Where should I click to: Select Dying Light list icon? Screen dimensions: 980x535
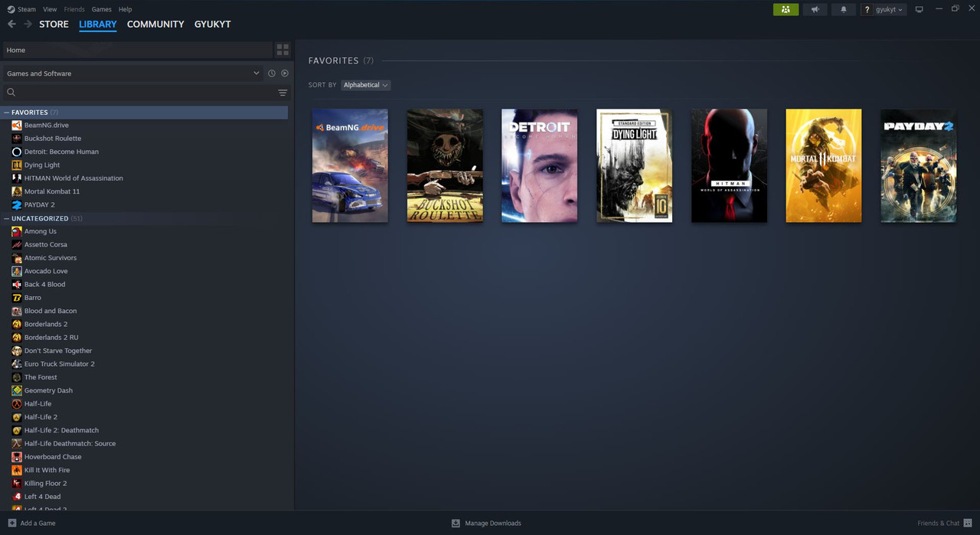point(17,165)
